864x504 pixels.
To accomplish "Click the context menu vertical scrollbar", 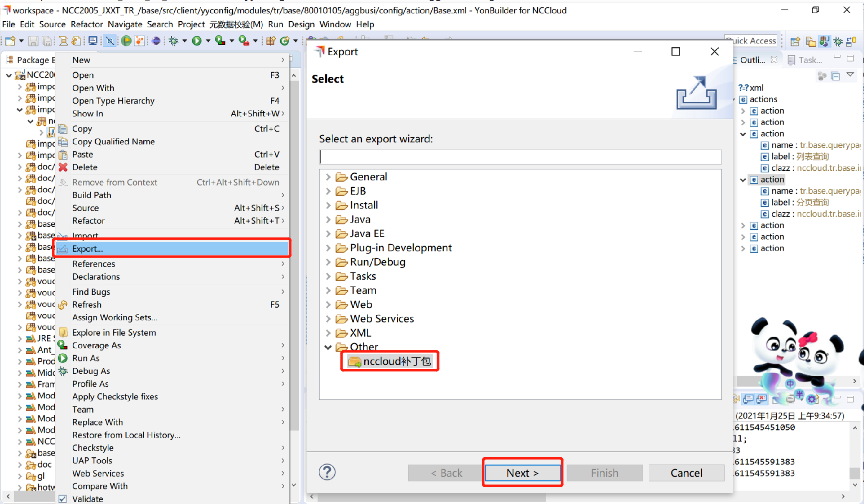I will [294, 251].
